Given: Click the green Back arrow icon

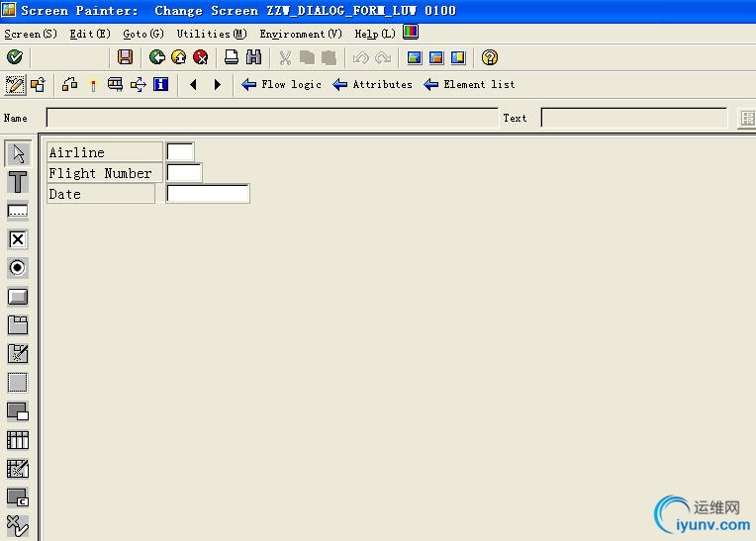Looking at the screenshot, I should [156, 57].
